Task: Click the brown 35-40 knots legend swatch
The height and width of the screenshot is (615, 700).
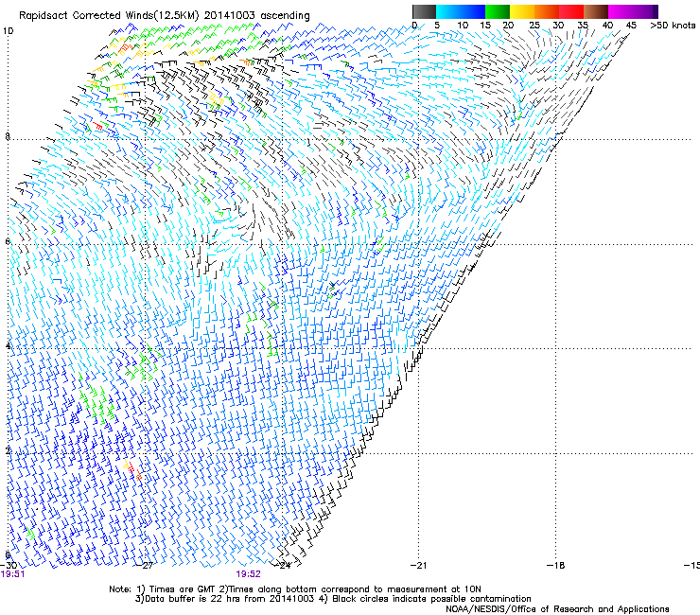Action: pos(596,11)
